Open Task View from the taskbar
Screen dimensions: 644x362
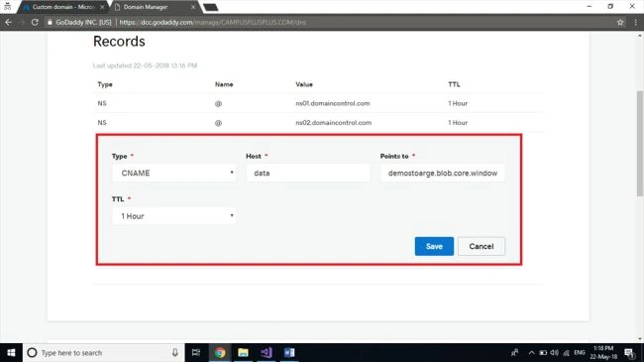pyautogui.click(x=196, y=352)
